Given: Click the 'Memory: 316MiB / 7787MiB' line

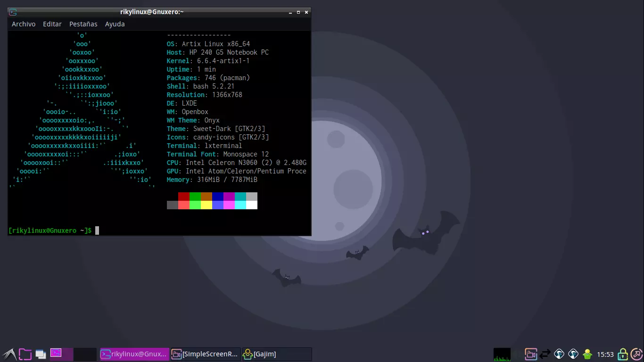Looking at the screenshot, I should 212,180.
